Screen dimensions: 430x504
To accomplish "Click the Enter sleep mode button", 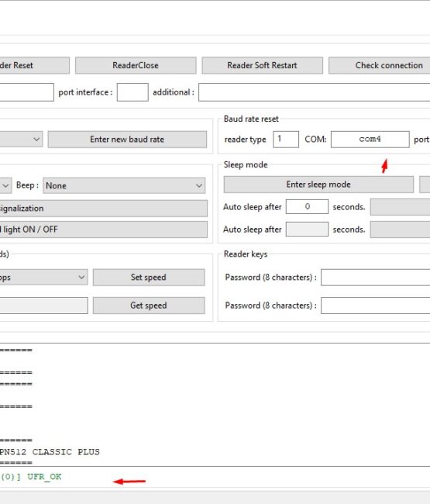I will [318, 185].
